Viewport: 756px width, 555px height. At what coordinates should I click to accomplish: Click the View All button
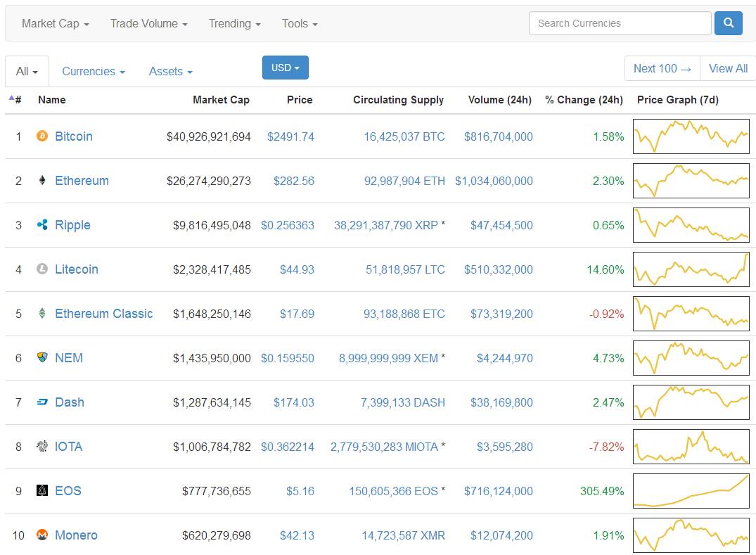(x=728, y=68)
